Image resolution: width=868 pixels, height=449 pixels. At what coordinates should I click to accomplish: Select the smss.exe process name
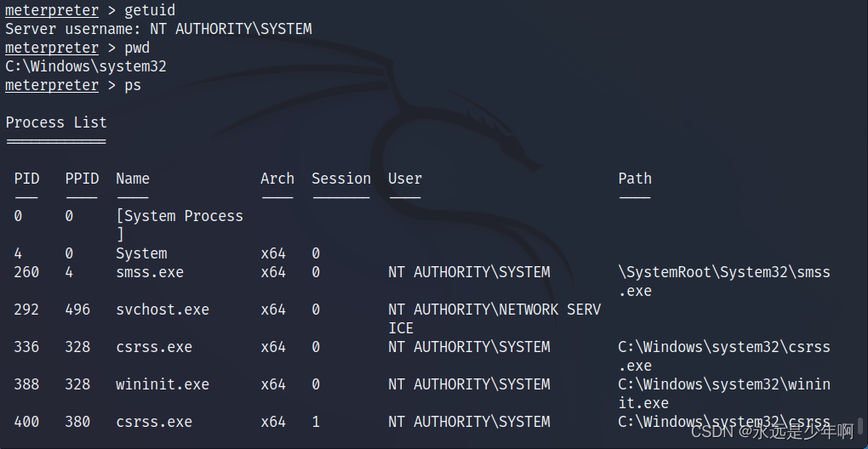[150, 273]
